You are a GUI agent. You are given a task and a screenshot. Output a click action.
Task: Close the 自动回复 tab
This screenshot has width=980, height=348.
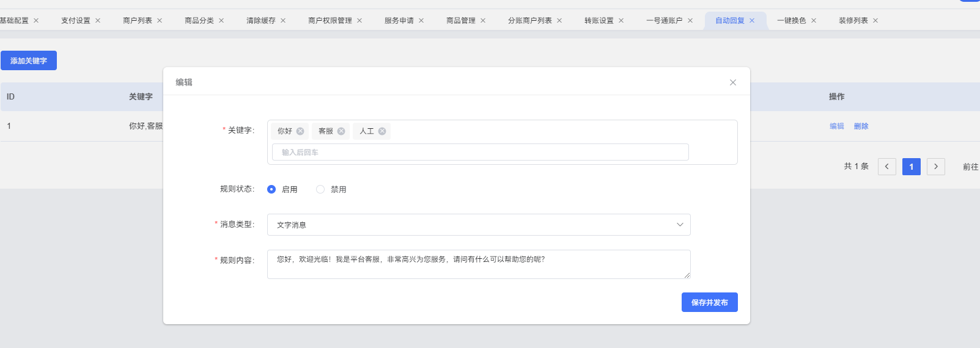coord(752,21)
